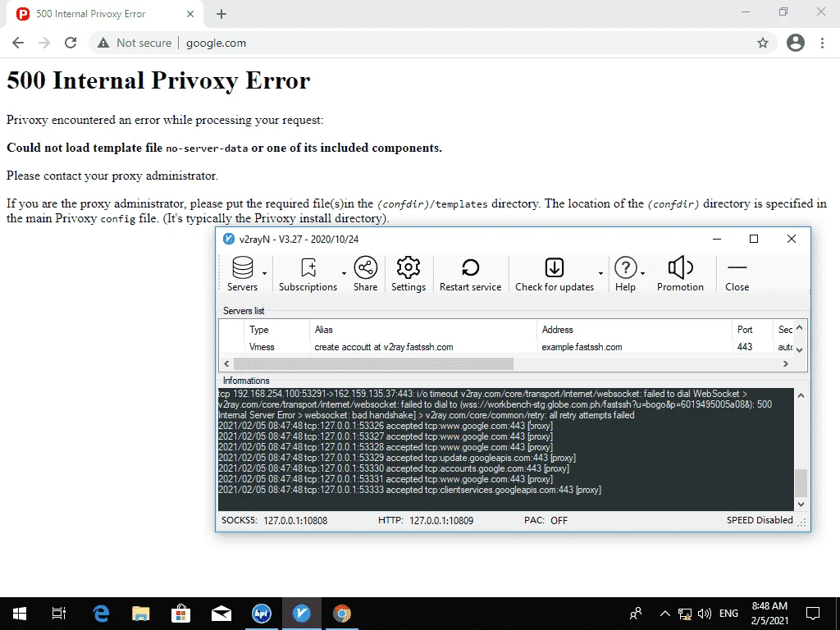Expand the Subscriptions dropdown arrow
This screenshot has height=630, width=840.
click(x=344, y=274)
